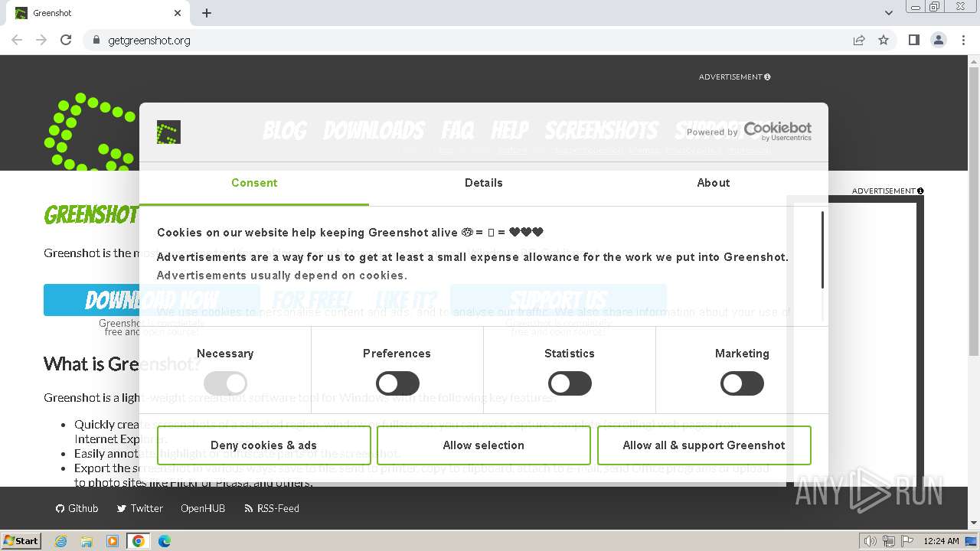Viewport: 980px width, 551px height.
Task: Open File Explorer from the taskbar
Action: pyautogui.click(x=87, y=541)
